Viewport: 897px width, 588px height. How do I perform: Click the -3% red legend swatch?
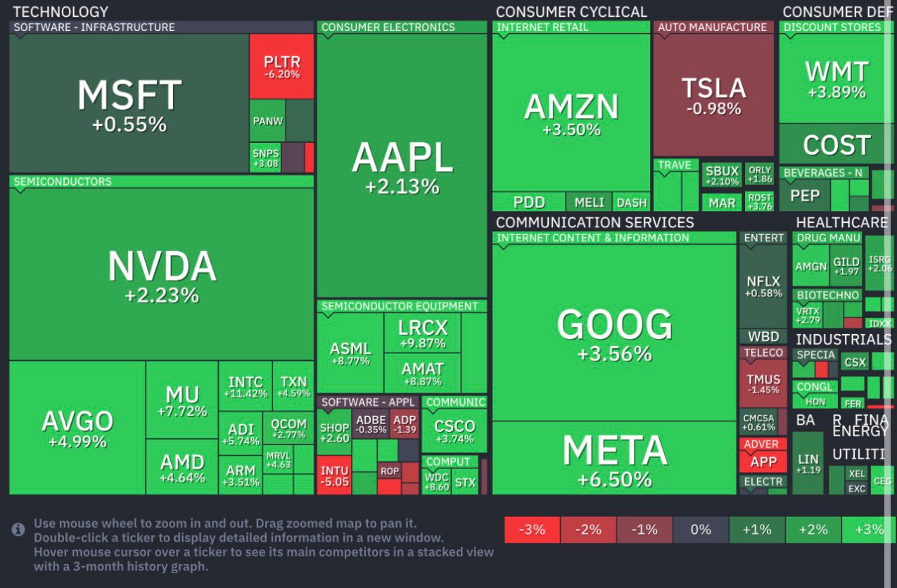(x=532, y=530)
